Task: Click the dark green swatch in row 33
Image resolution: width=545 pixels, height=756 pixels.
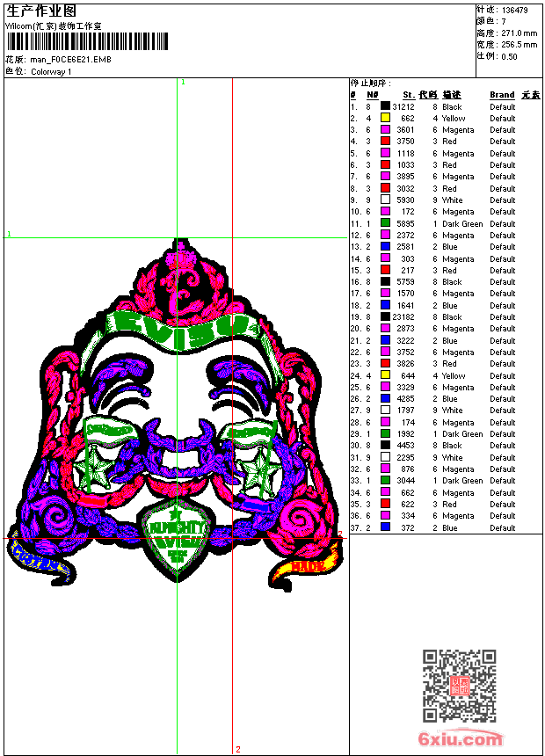Action: click(x=385, y=480)
